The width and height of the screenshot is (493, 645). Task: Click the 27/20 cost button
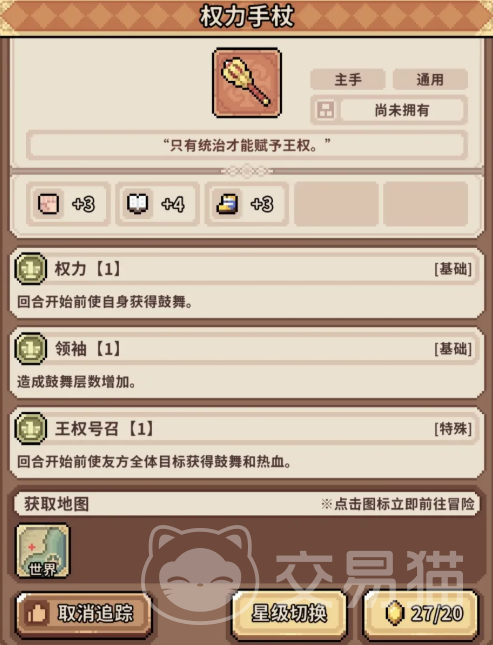[421, 614]
